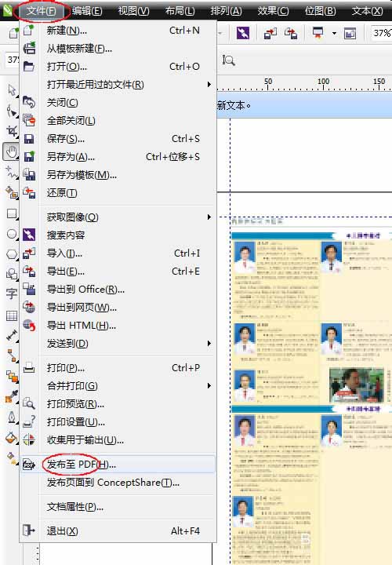Screen dimensions: 392x565
Task: Click the zoom magnifier icon in property bar
Action: pos(229,60)
